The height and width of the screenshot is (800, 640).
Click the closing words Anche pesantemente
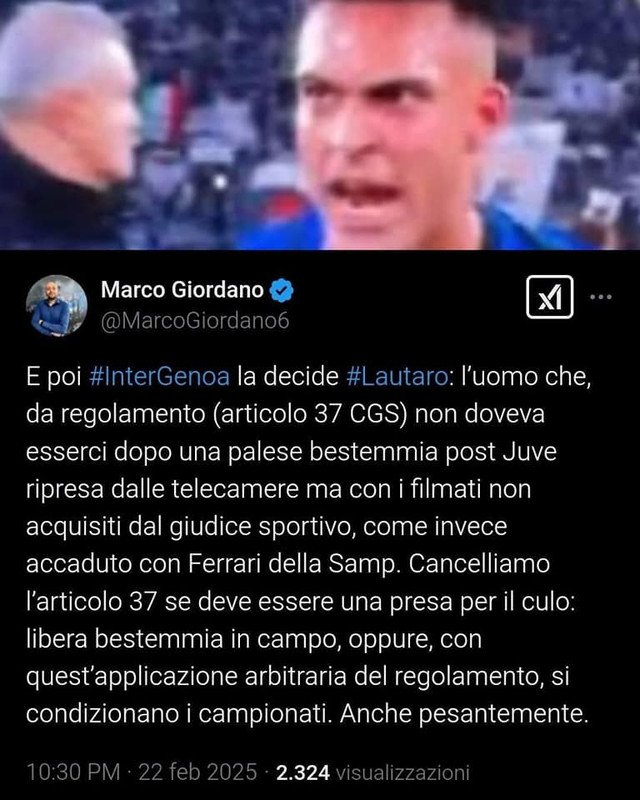464,714
